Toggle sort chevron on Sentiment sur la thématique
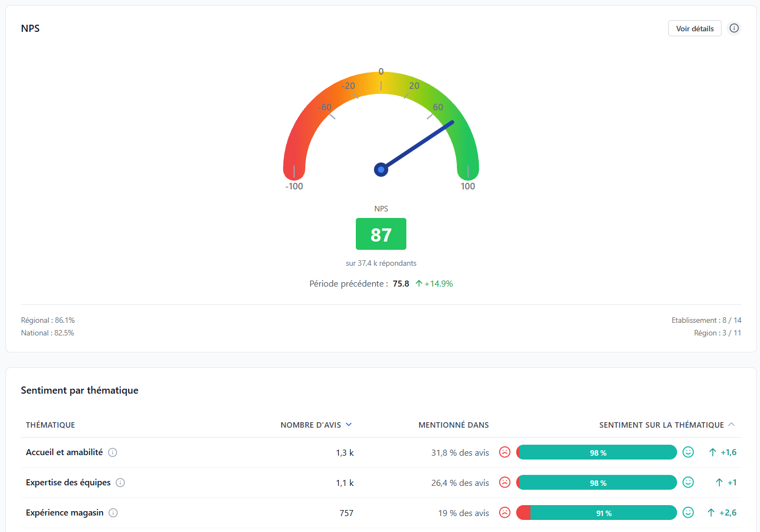The height and width of the screenshot is (532, 760). pyautogui.click(x=731, y=424)
